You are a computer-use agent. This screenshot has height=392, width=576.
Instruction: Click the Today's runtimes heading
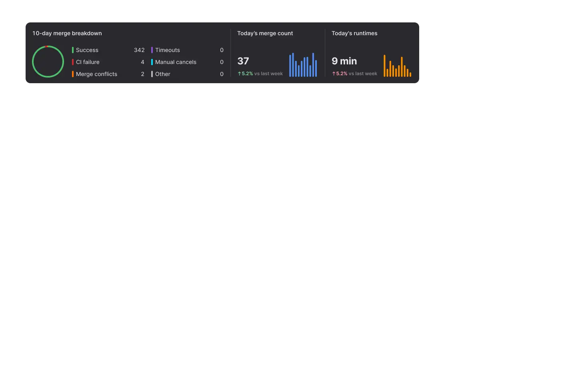[354, 33]
